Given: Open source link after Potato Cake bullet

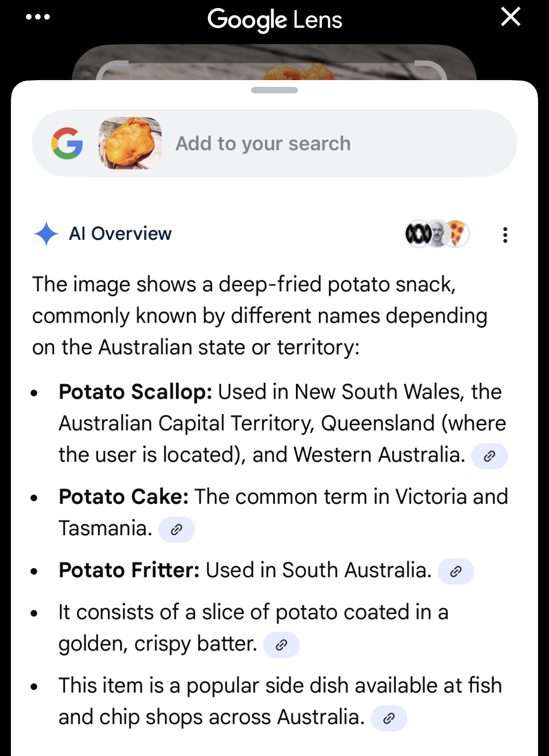Looking at the screenshot, I should click(177, 529).
